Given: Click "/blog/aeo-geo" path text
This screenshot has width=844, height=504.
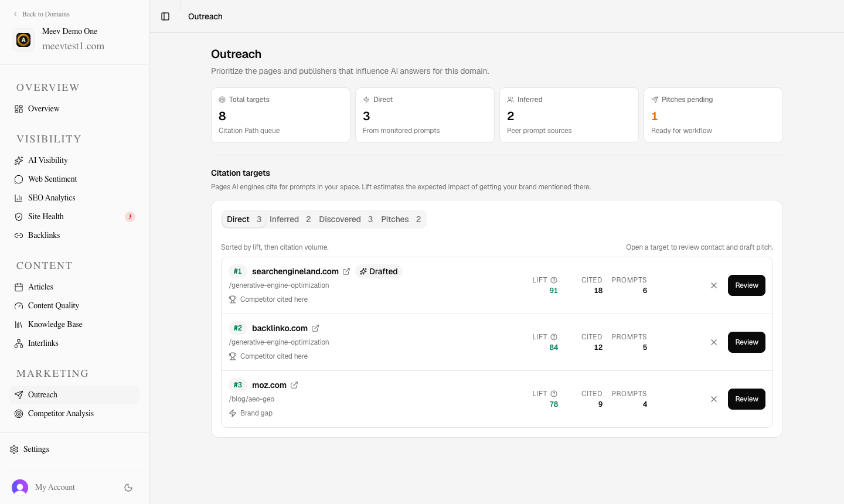Looking at the screenshot, I should [x=251, y=399].
